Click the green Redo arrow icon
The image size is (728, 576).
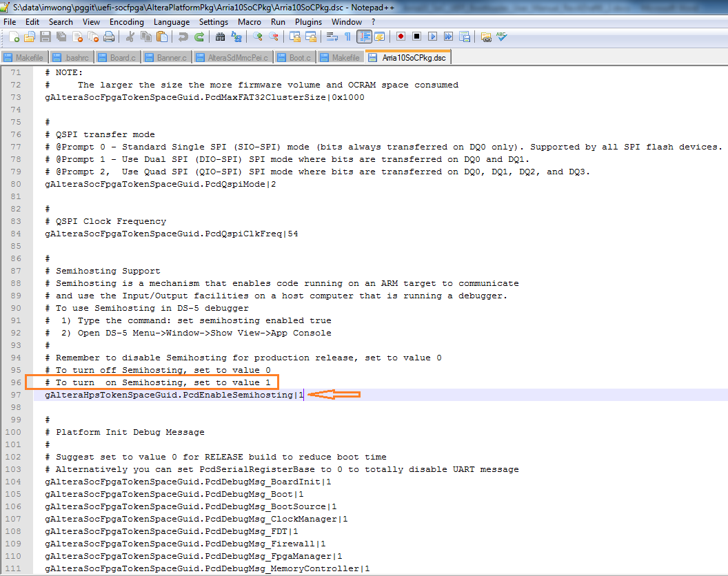pyautogui.click(x=199, y=37)
